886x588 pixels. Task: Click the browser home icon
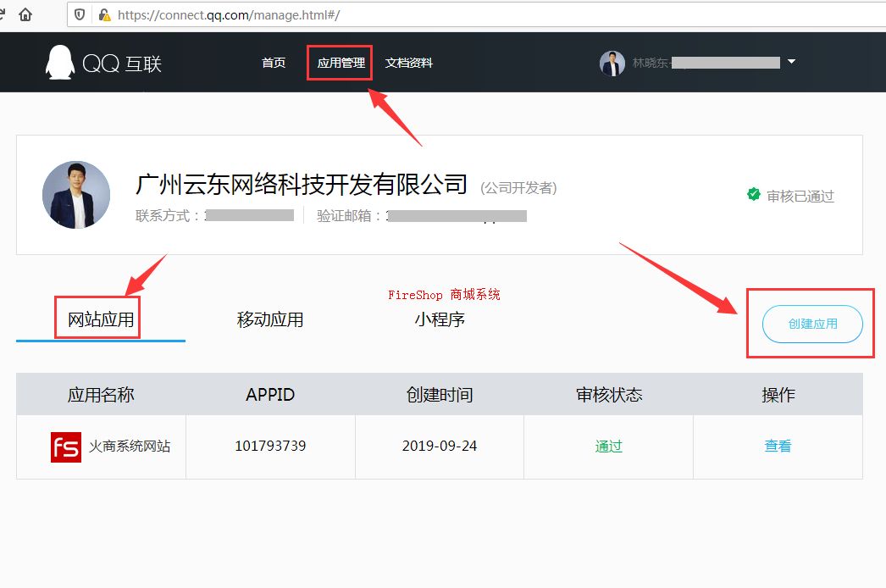[x=25, y=14]
